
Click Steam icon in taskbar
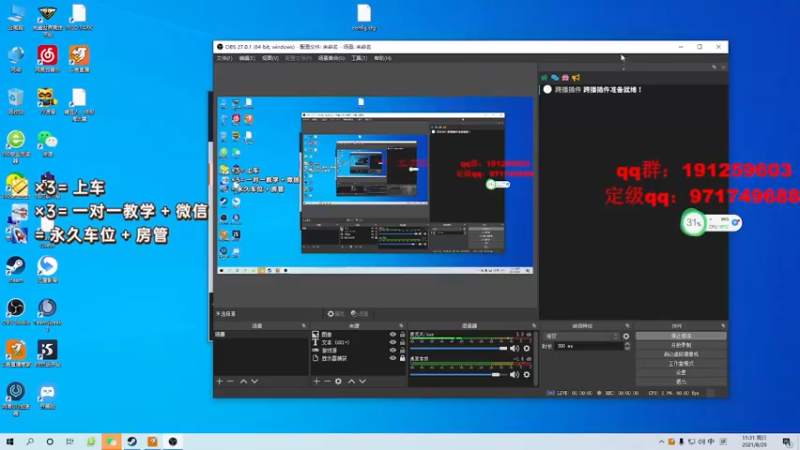tap(132, 441)
